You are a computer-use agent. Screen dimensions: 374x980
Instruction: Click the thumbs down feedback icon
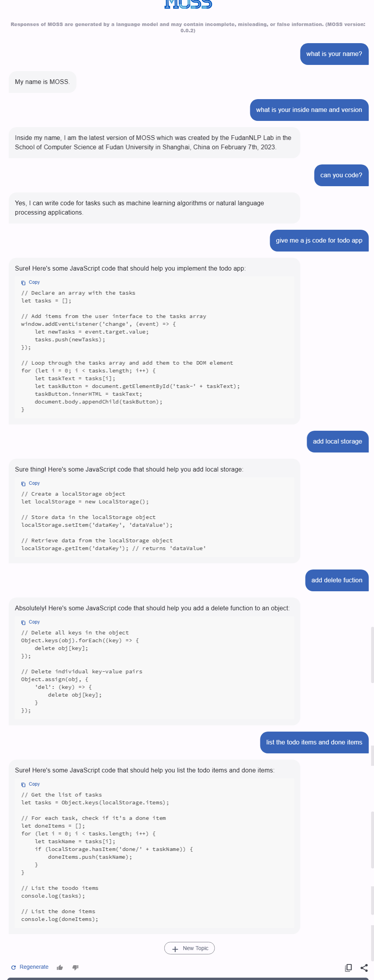[76, 967]
